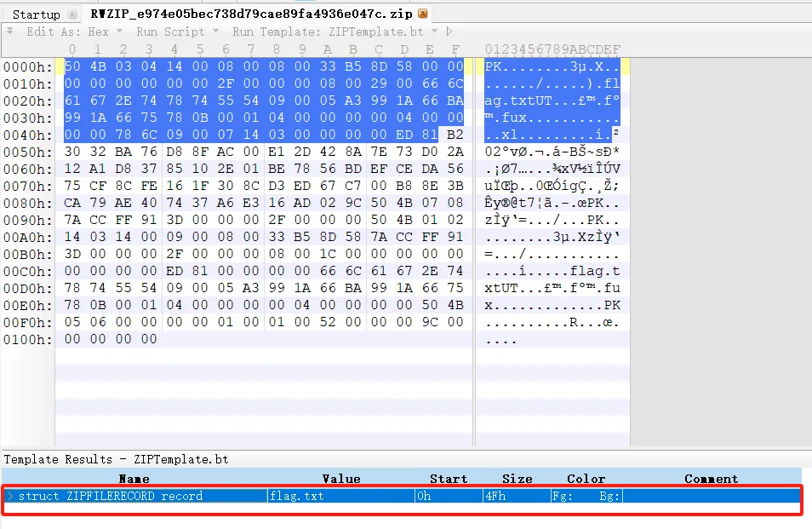This screenshot has width=812, height=529.
Task: Click the ASCII text .........R...œ. in row 00F0h
Action: click(552, 322)
